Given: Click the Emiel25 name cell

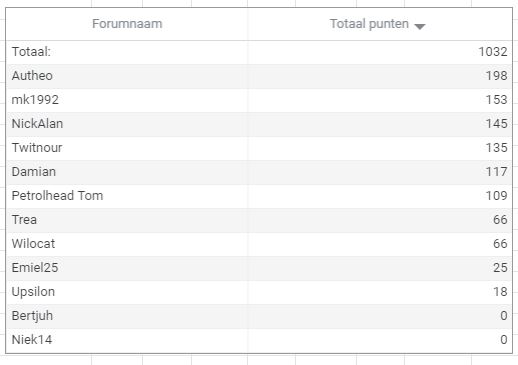Looking at the screenshot, I should [x=35, y=268].
